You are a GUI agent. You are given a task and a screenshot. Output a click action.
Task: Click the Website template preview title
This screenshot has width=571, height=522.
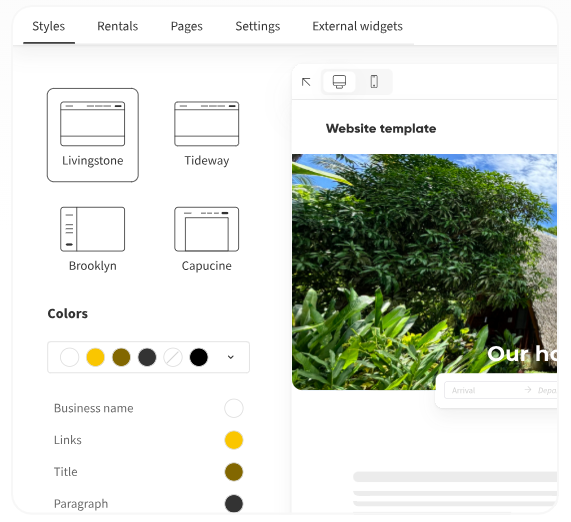coord(381,129)
